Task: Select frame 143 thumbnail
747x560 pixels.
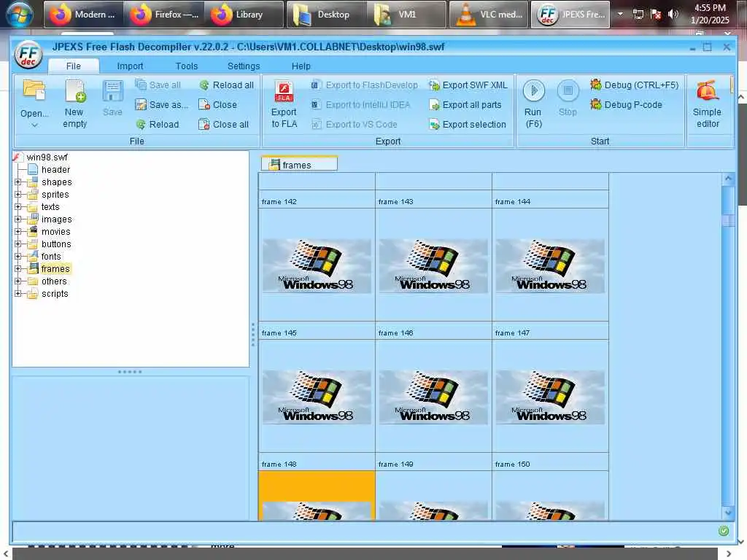Action: point(433,265)
